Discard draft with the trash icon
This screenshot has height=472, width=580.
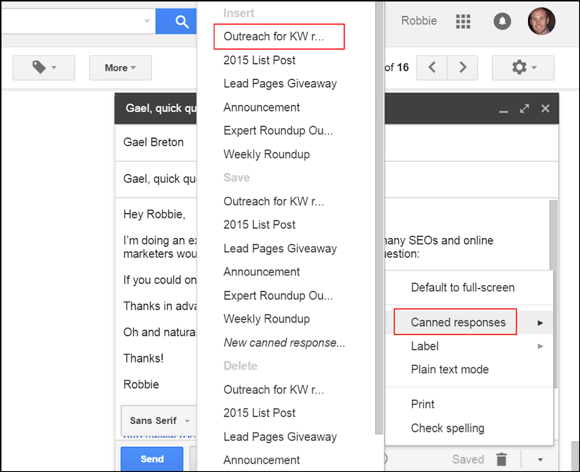[501, 459]
